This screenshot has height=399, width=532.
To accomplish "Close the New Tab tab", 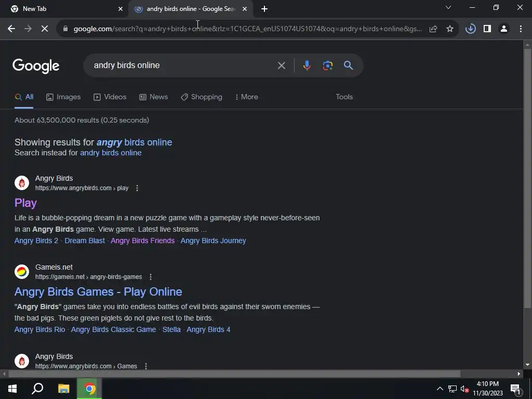I will click(x=121, y=9).
